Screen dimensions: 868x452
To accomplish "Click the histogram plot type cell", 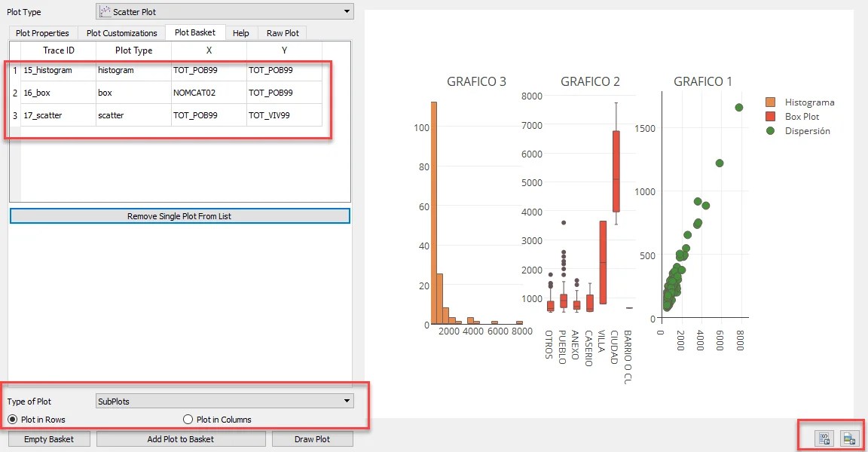I will [x=133, y=70].
